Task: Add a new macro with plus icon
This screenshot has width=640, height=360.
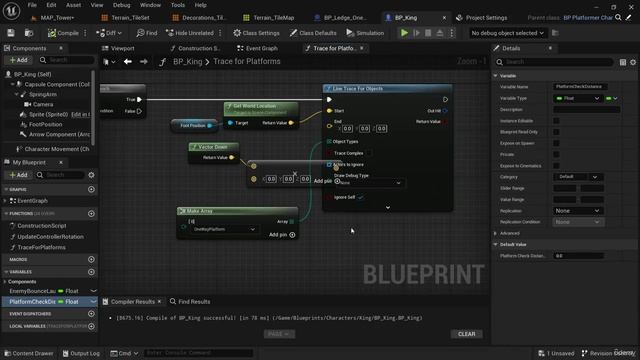Action: tap(91, 259)
